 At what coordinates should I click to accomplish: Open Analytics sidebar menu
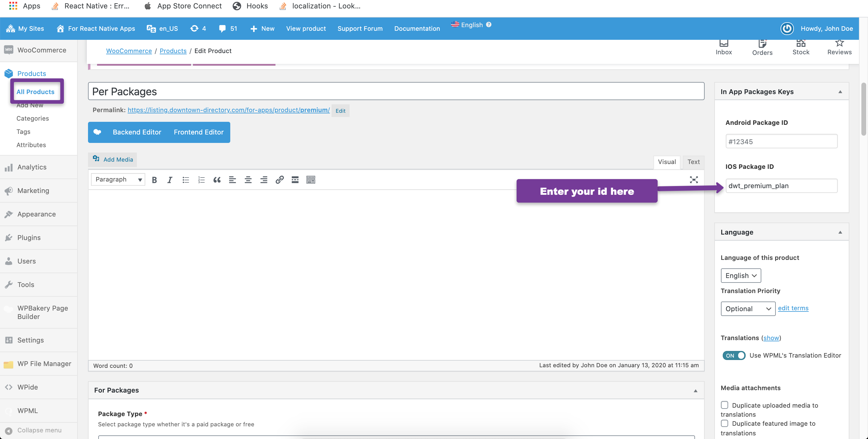coord(39,167)
